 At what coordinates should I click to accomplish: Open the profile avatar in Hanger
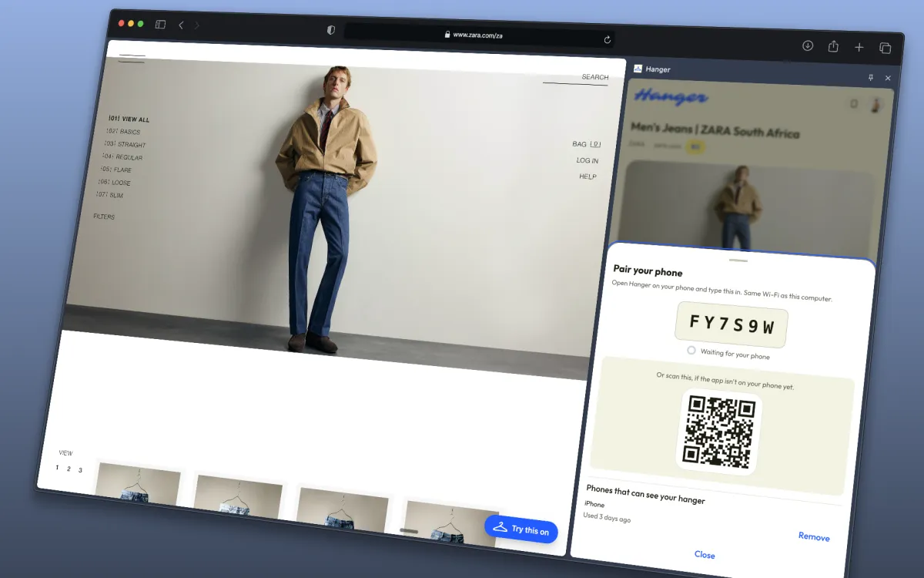click(x=876, y=106)
